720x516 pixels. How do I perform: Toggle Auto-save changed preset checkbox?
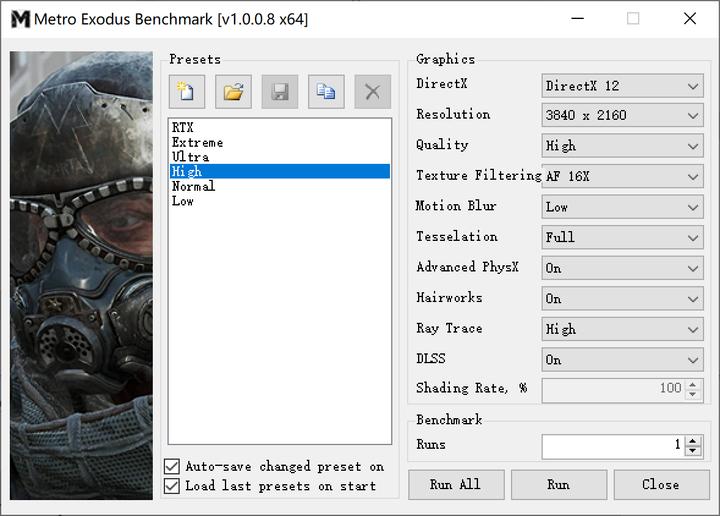point(173,466)
